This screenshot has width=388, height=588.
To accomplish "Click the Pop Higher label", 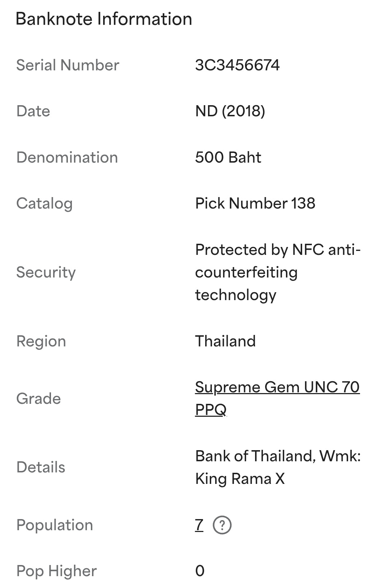I will (57, 571).
